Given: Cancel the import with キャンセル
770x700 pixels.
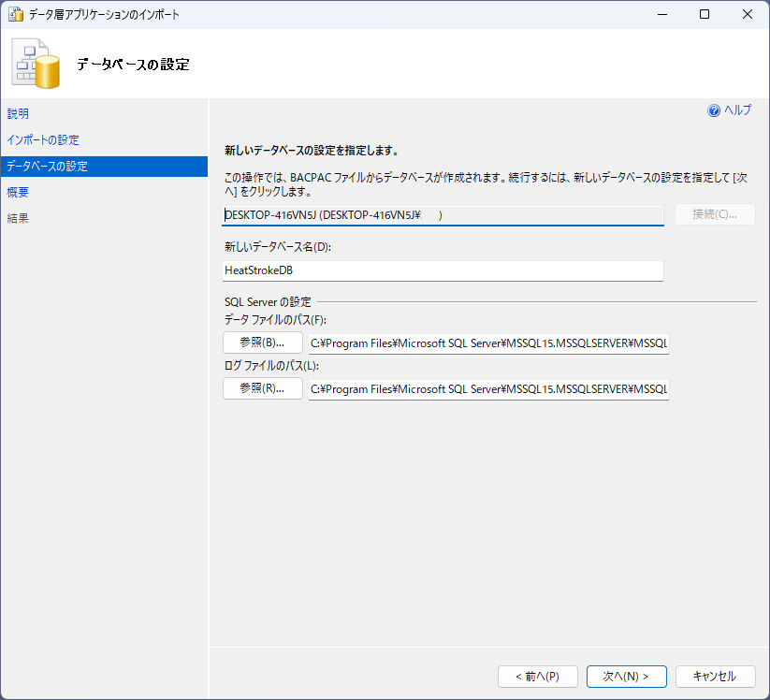Looking at the screenshot, I should [714, 676].
